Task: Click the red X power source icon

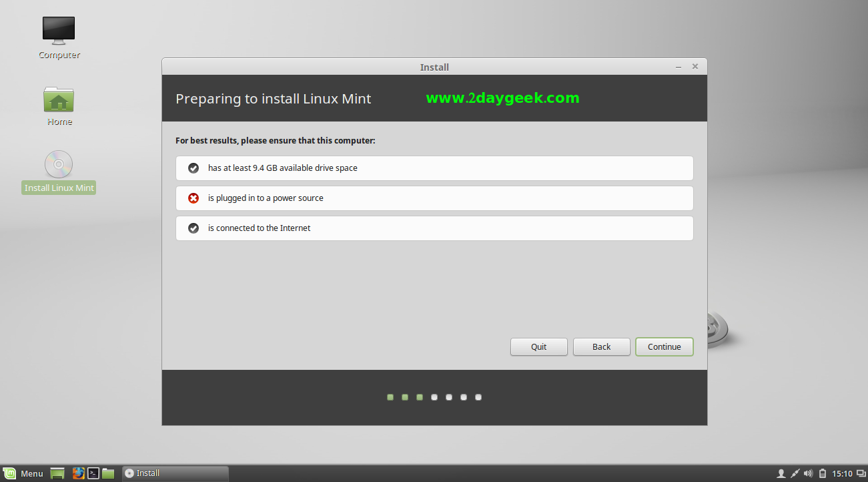Action: [x=193, y=198]
